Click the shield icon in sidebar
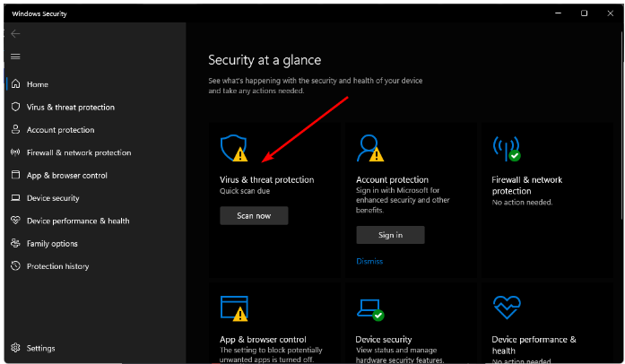Viewport: 625px width, 364px height. click(15, 107)
